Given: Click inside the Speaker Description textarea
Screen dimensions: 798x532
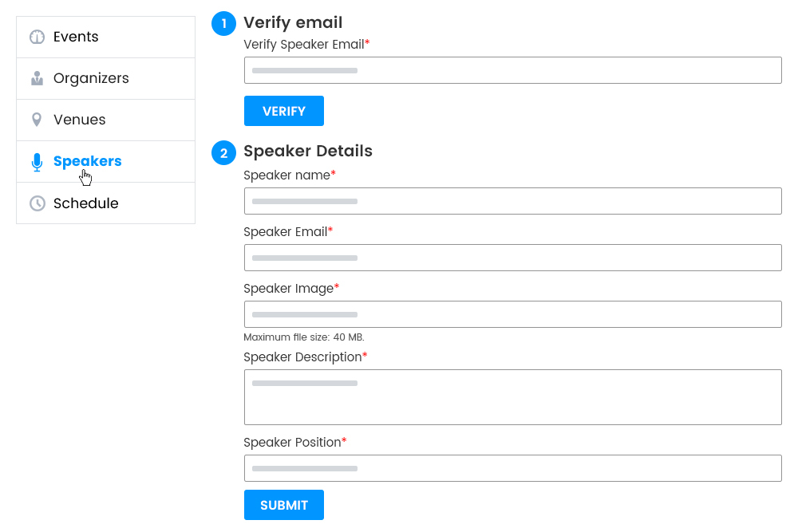Looking at the screenshot, I should click(x=512, y=396).
